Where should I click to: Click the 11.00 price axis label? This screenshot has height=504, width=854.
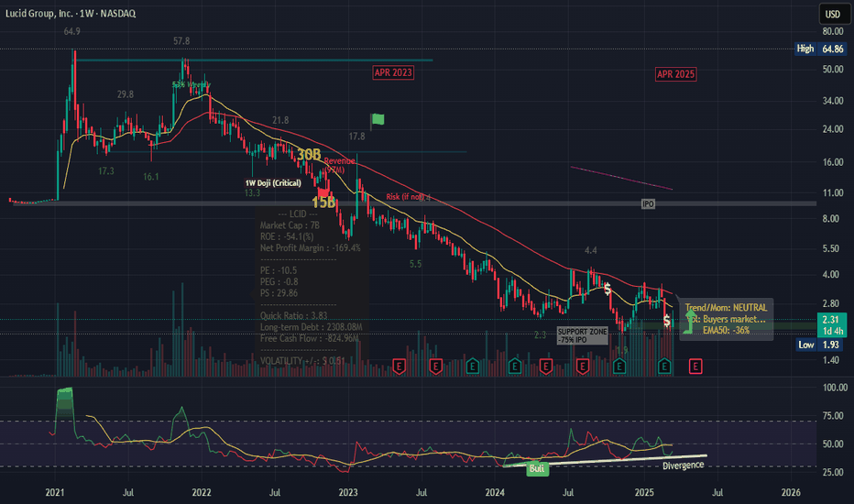(833, 192)
